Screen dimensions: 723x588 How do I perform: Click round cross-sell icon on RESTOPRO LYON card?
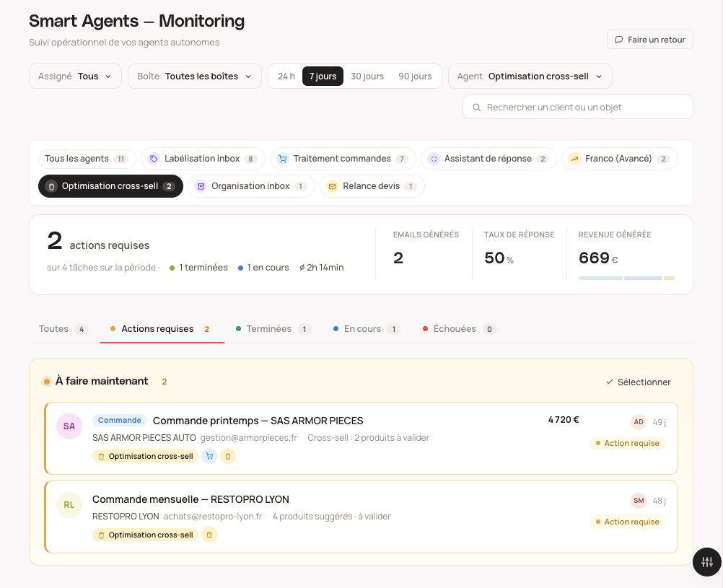(x=209, y=535)
